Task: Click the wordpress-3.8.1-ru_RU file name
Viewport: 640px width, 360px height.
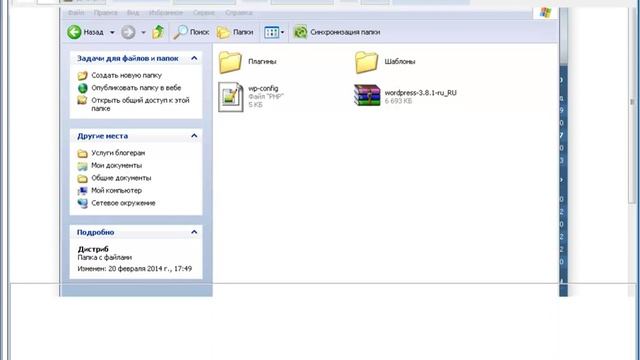Action: [x=420, y=93]
